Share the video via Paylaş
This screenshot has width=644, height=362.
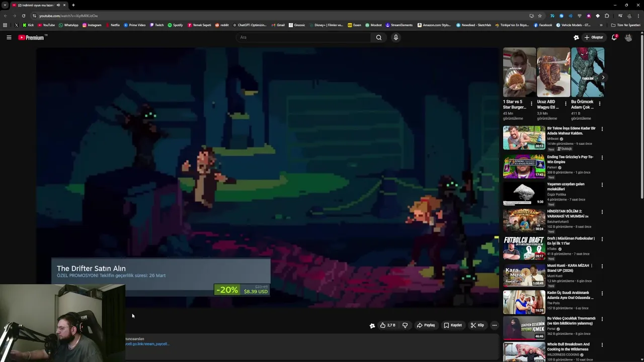point(426,325)
